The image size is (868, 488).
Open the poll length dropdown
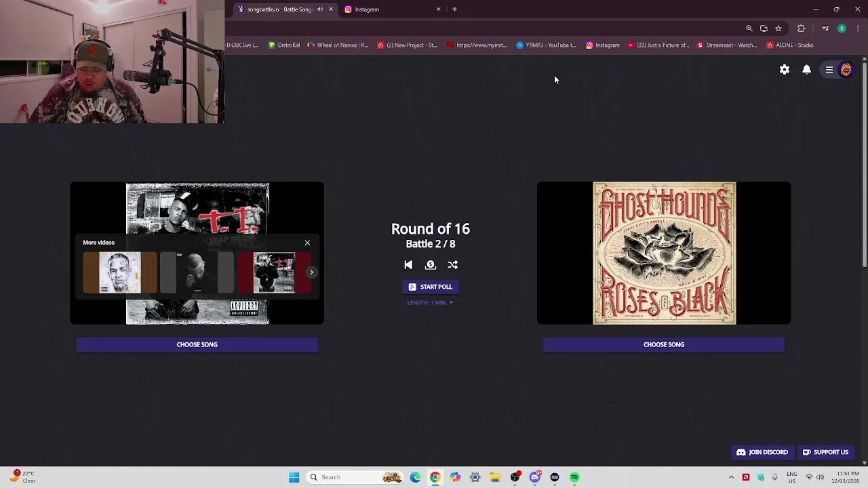[431, 303]
